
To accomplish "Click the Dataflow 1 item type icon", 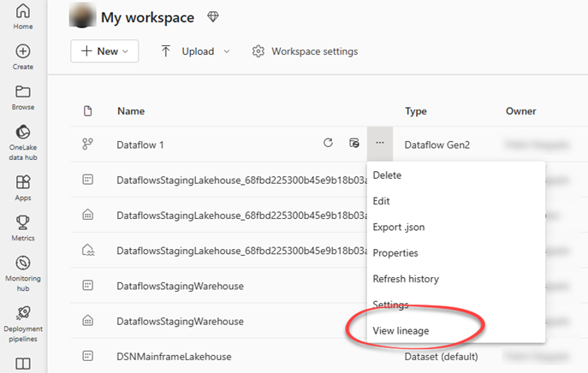I will [x=88, y=144].
